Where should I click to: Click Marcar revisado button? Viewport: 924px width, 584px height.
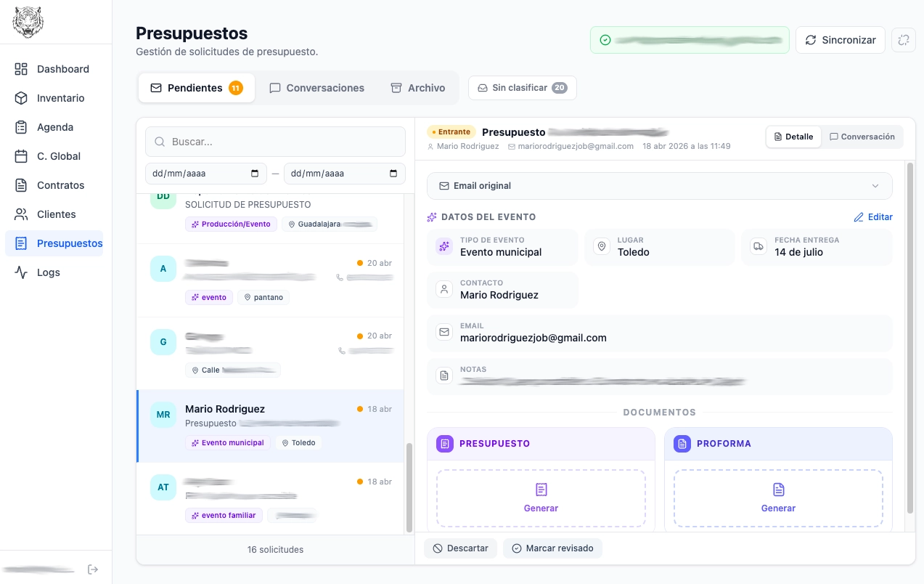(x=552, y=548)
